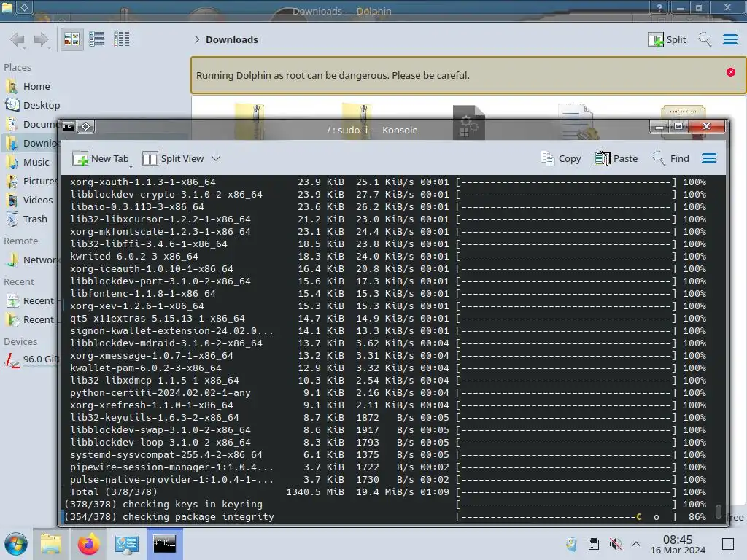Paste clipboard into Konsole
The image size is (747, 560).
pyautogui.click(x=616, y=158)
